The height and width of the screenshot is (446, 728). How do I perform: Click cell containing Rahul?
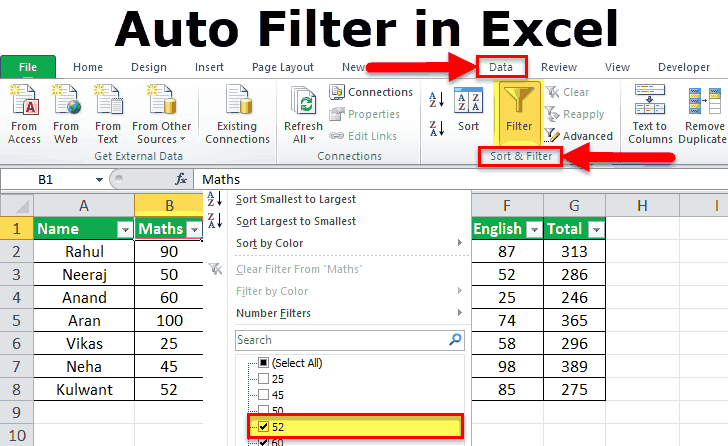click(84, 252)
